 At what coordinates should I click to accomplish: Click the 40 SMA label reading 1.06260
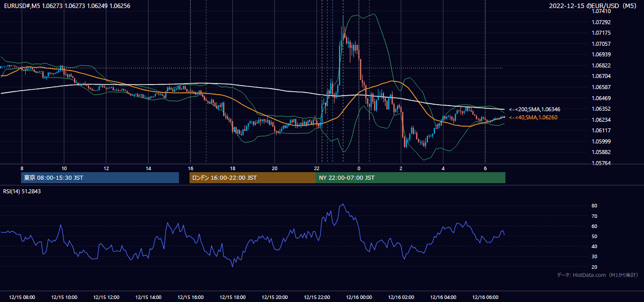tap(533, 117)
